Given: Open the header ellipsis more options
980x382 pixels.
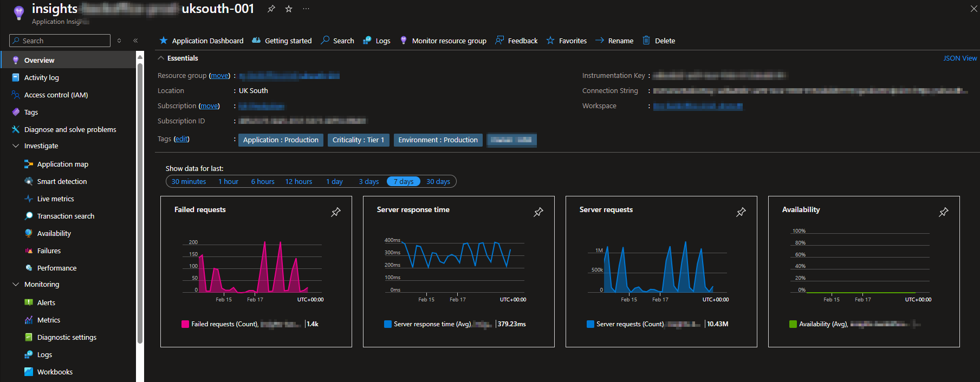Looking at the screenshot, I should pyautogui.click(x=306, y=9).
